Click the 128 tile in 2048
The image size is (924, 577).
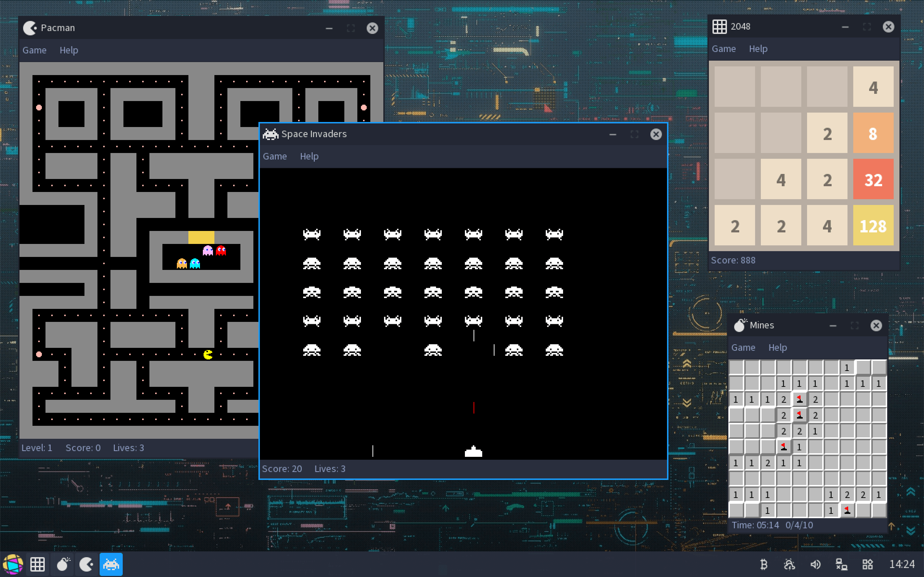coord(873,226)
